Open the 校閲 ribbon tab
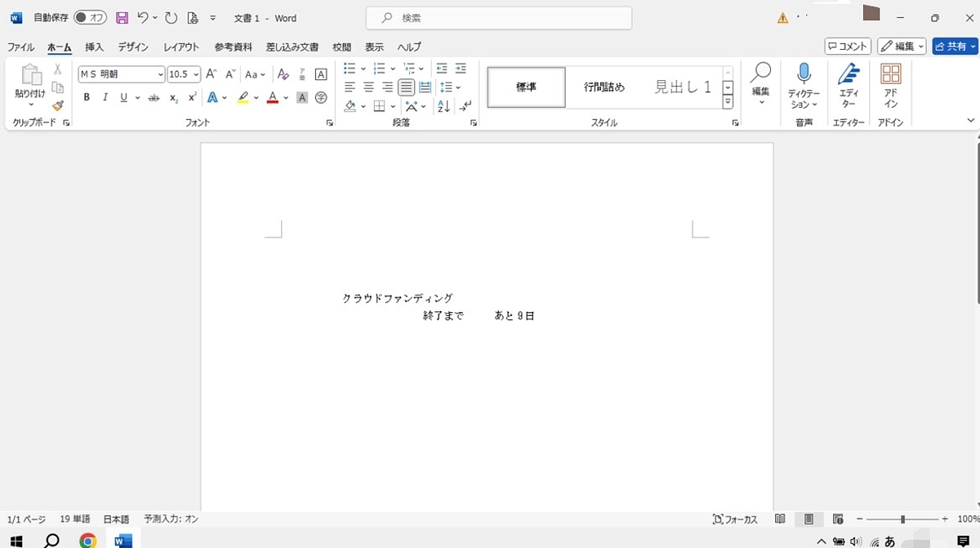 click(341, 47)
